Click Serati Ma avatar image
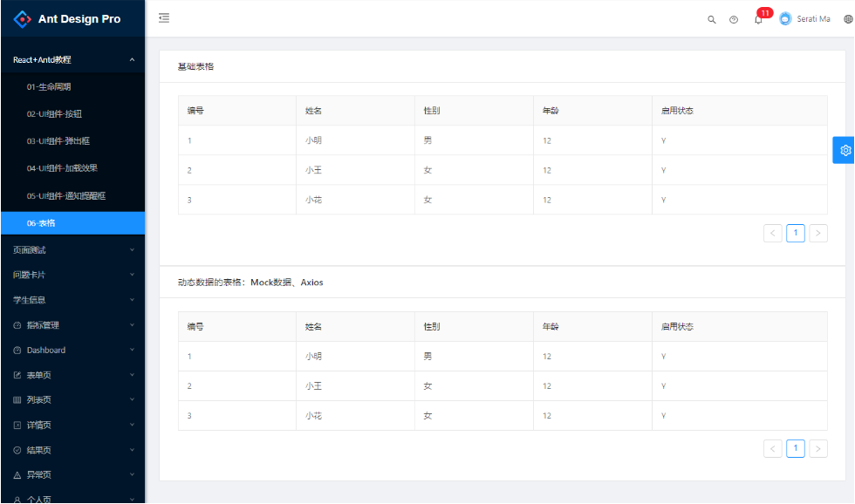This screenshot has height=504, width=855. coord(784,18)
